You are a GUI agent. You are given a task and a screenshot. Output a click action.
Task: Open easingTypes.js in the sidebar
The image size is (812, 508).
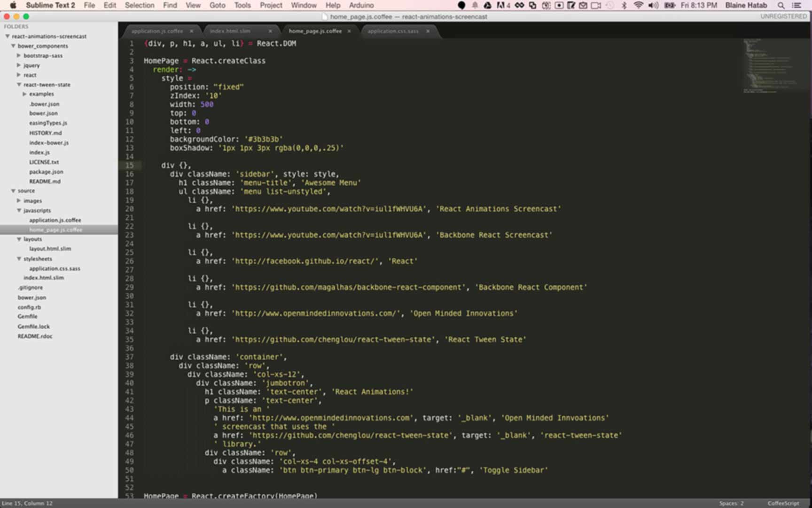pos(48,123)
